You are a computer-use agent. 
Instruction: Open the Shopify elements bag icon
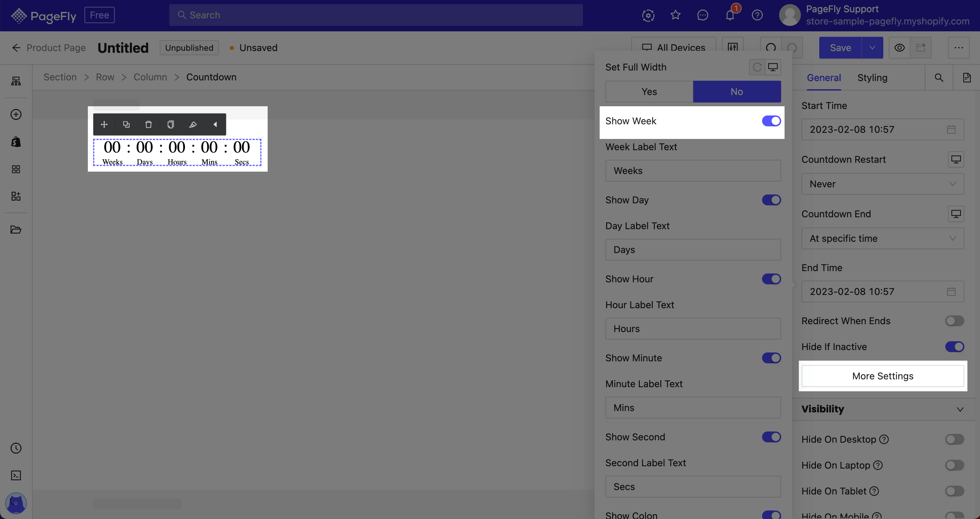[x=16, y=142]
